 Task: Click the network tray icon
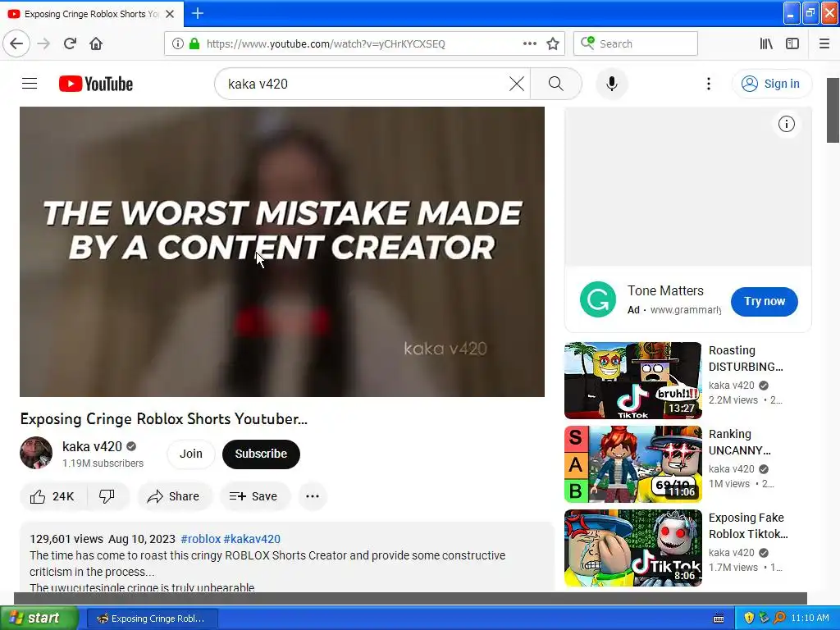[x=764, y=619]
